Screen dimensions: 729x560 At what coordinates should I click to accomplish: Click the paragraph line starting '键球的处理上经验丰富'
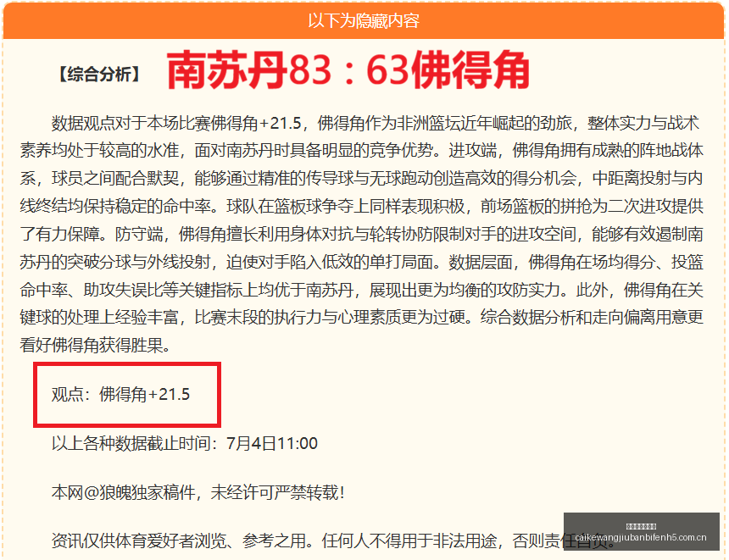[x=361, y=318]
